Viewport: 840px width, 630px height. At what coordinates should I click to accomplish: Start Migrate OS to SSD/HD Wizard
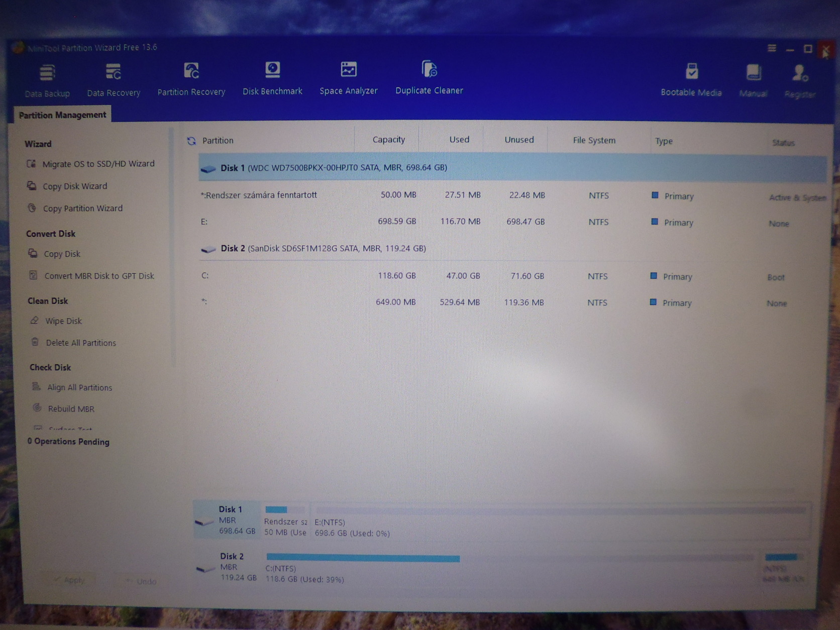click(98, 164)
